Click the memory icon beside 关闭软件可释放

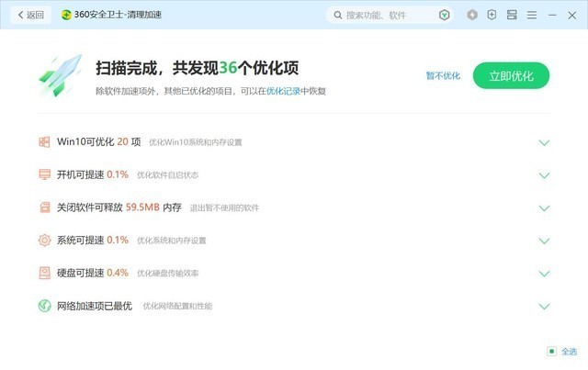coord(45,207)
